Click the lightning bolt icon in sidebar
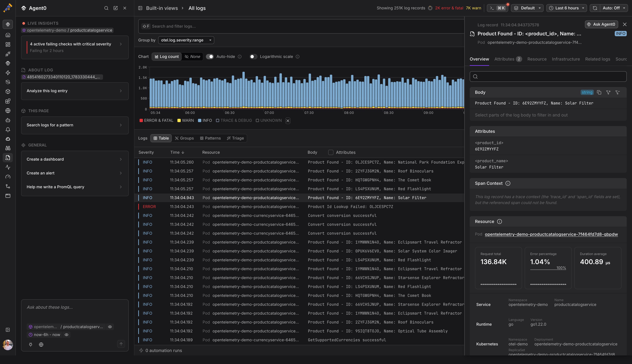 coord(8,73)
